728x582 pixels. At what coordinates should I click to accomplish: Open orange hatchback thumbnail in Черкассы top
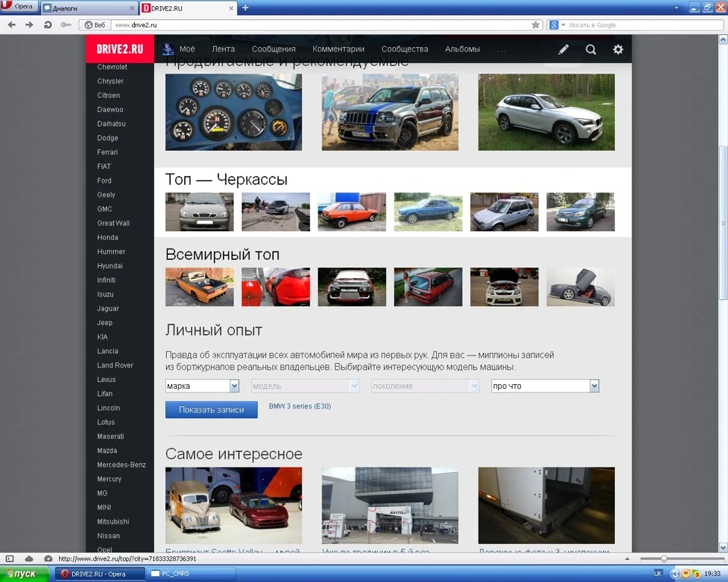(x=352, y=211)
